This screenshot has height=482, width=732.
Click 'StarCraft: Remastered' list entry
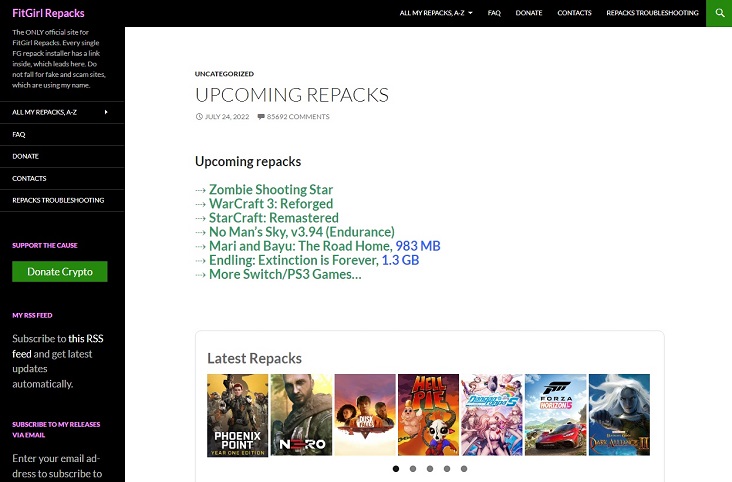coord(274,218)
